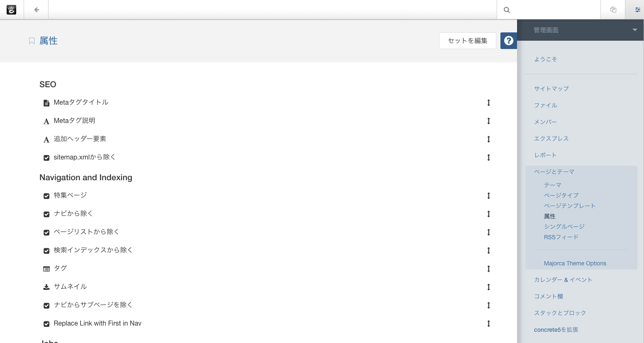This screenshot has width=644, height=343.
Task: Grab the sort handle for Metaタグタイトル
Action: (x=489, y=103)
